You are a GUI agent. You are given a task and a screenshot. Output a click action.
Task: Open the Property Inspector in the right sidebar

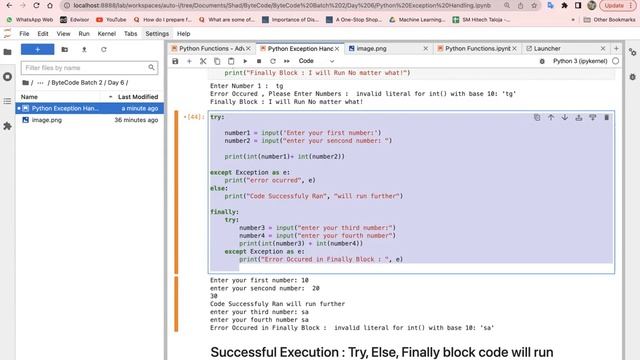tap(632, 52)
